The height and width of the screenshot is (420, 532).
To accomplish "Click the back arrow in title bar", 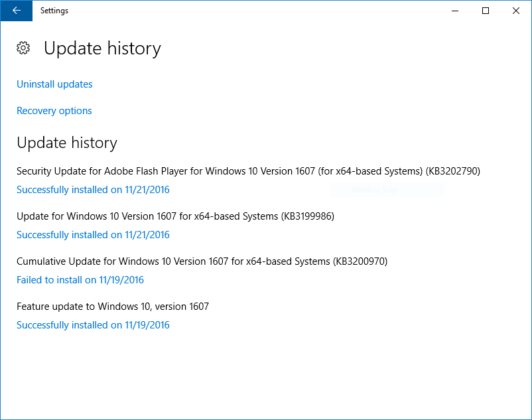I will 16,11.
